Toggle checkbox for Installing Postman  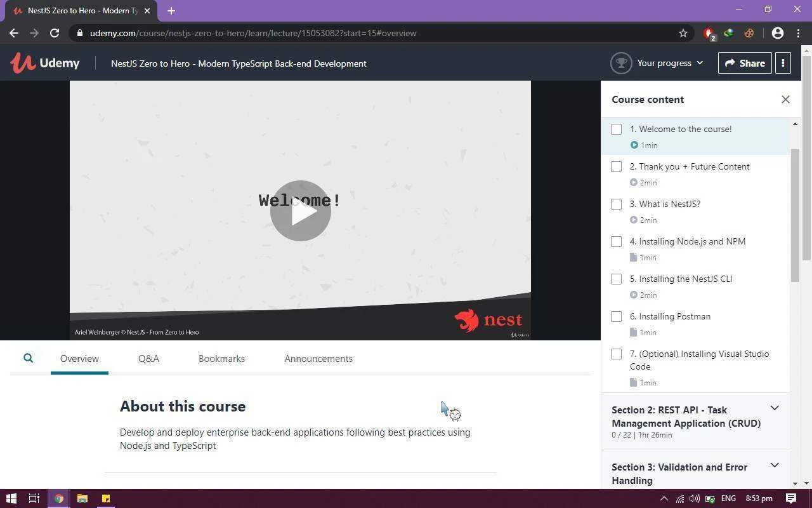[x=616, y=317]
